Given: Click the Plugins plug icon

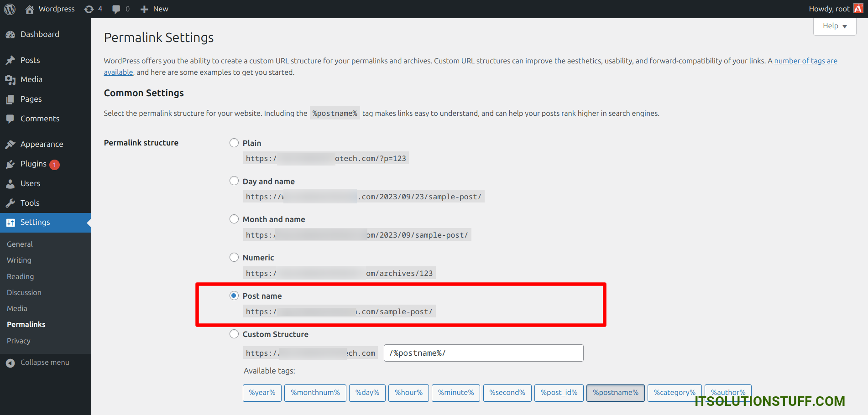Looking at the screenshot, I should (10, 164).
